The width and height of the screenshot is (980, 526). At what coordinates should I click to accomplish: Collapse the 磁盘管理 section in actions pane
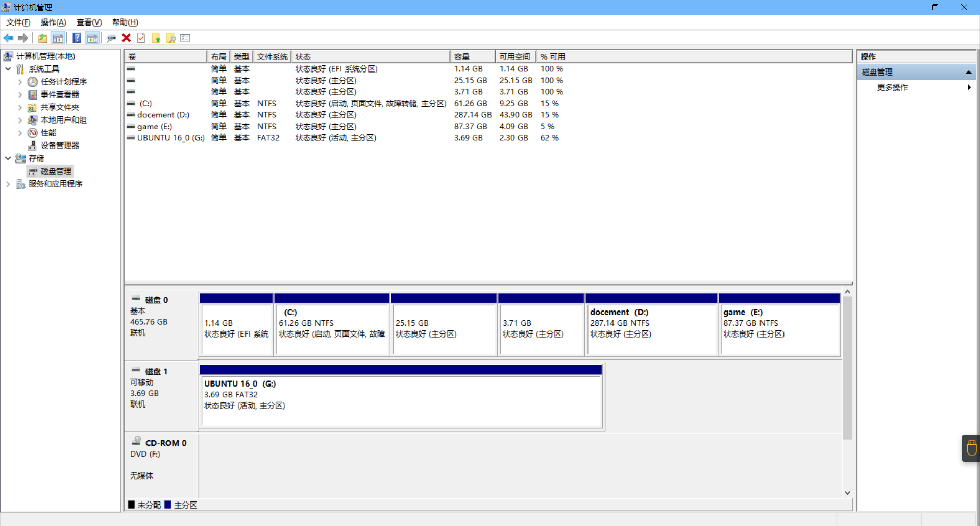968,73
